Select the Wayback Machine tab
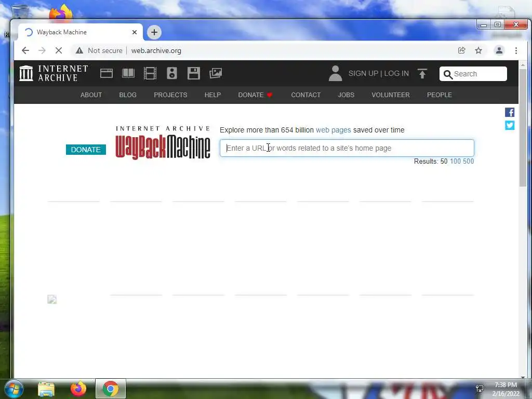Viewport: 532px width, 399px height. [80, 32]
